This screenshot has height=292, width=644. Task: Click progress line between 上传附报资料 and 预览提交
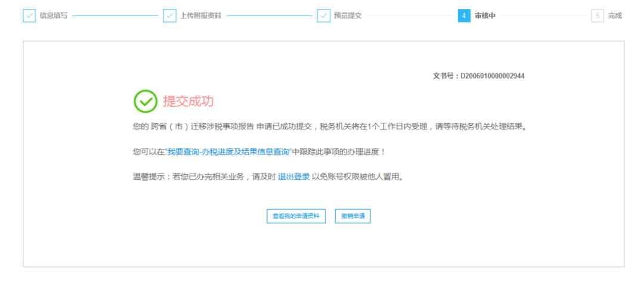pos(270,16)
